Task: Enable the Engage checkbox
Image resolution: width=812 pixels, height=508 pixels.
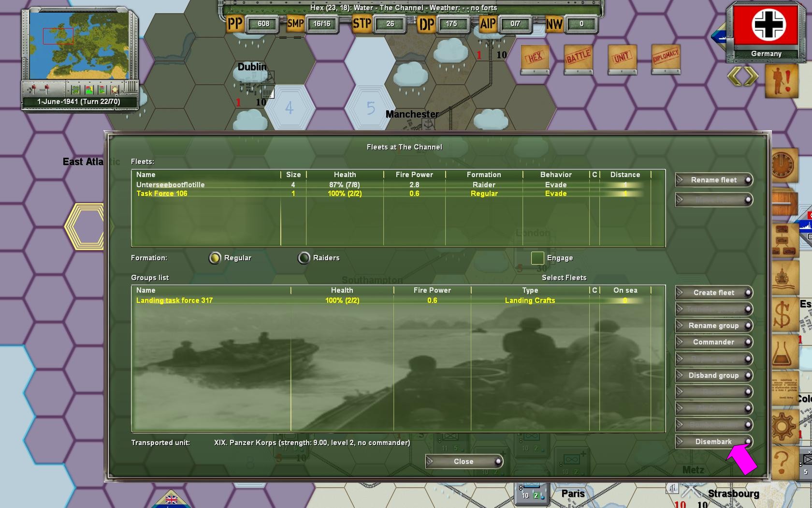Action: (x=537, y=258)
